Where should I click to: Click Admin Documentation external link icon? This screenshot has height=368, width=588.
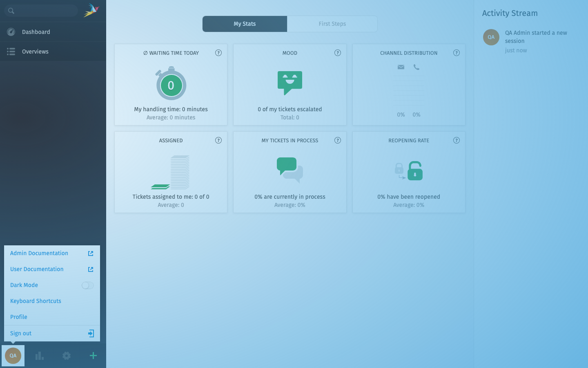[91, 254]
